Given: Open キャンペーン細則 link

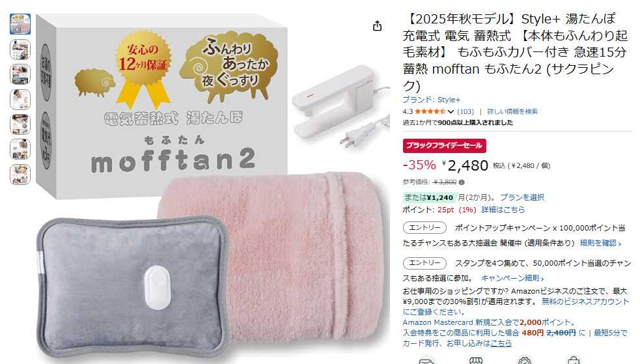Looking at the screenshot, I should coord(512,278).
